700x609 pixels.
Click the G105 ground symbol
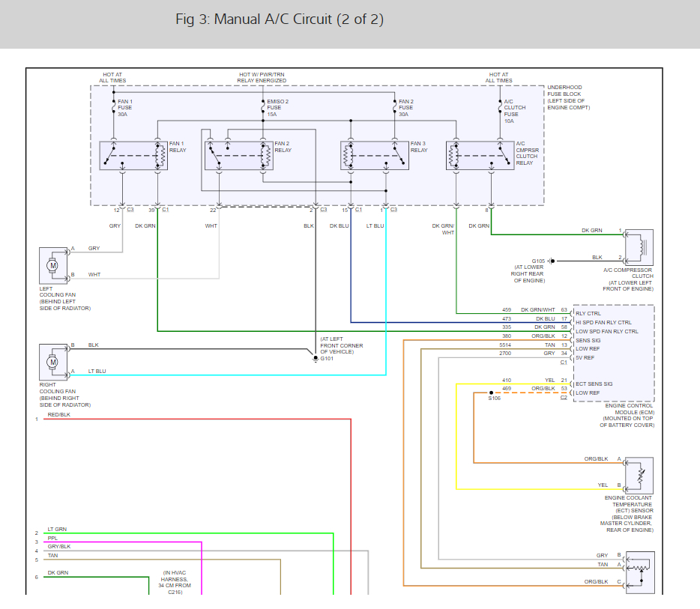click(x=552, y=261)
